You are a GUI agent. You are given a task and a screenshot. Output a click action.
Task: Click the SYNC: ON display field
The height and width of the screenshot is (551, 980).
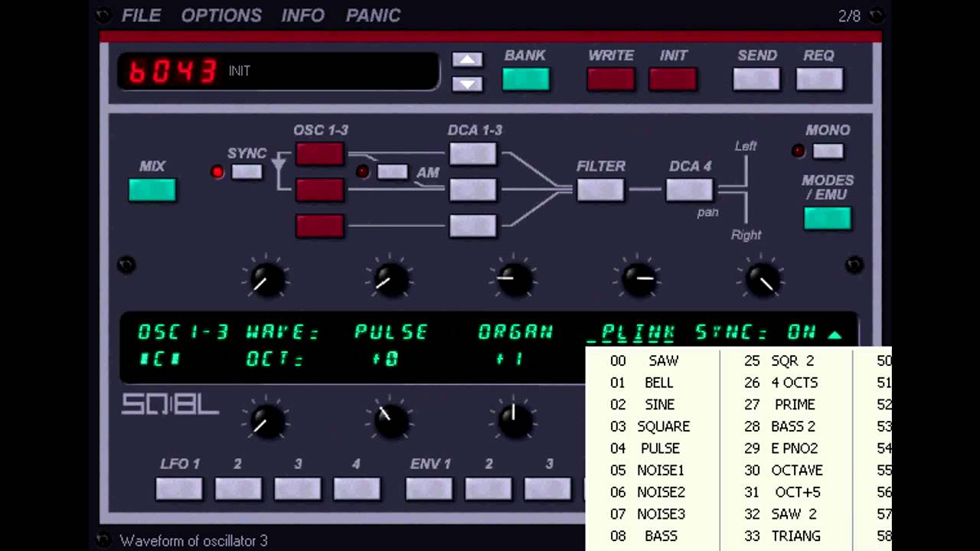[x=756, y=332]
